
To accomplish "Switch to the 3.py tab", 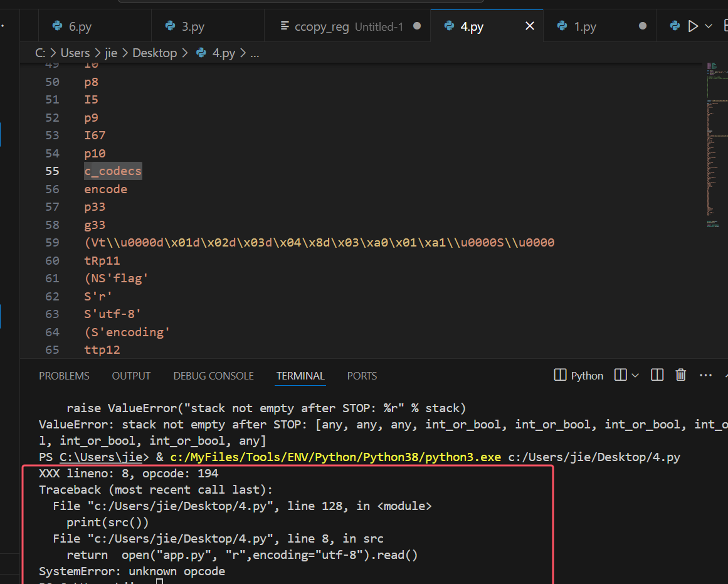I will coord(208,26).
